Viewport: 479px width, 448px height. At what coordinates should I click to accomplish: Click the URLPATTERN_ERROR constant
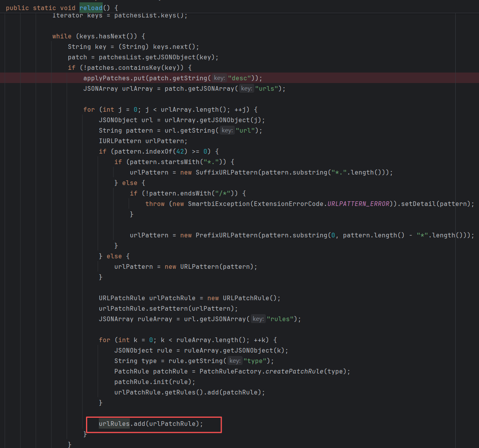coord(358,204)
